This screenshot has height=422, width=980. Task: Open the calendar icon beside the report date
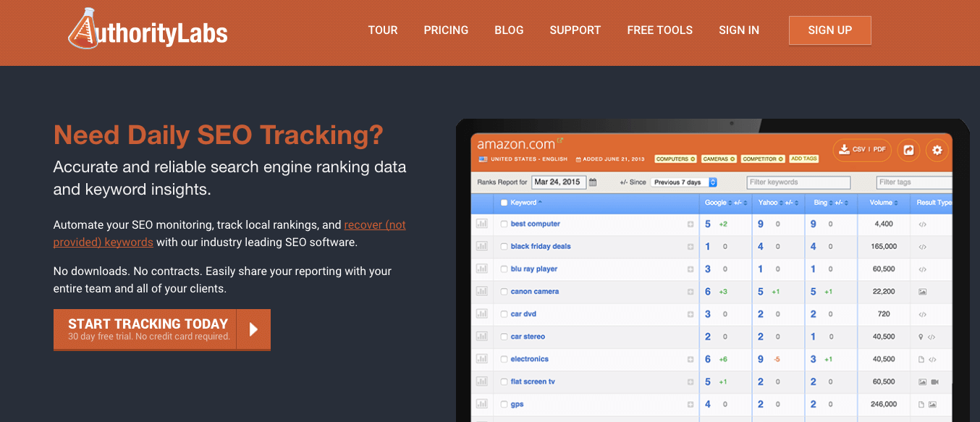[594, 182]
